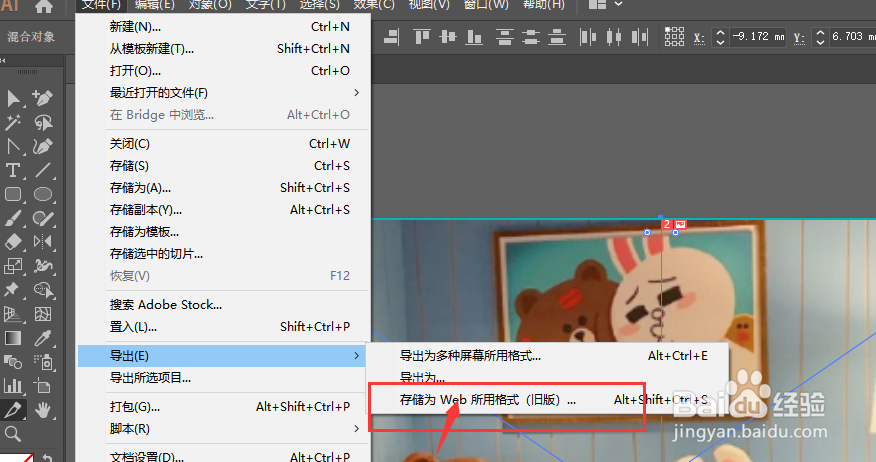Screen dimensions: 876x462
Task: Choose 存储选中的切片... menu entry
Action: 224,254
